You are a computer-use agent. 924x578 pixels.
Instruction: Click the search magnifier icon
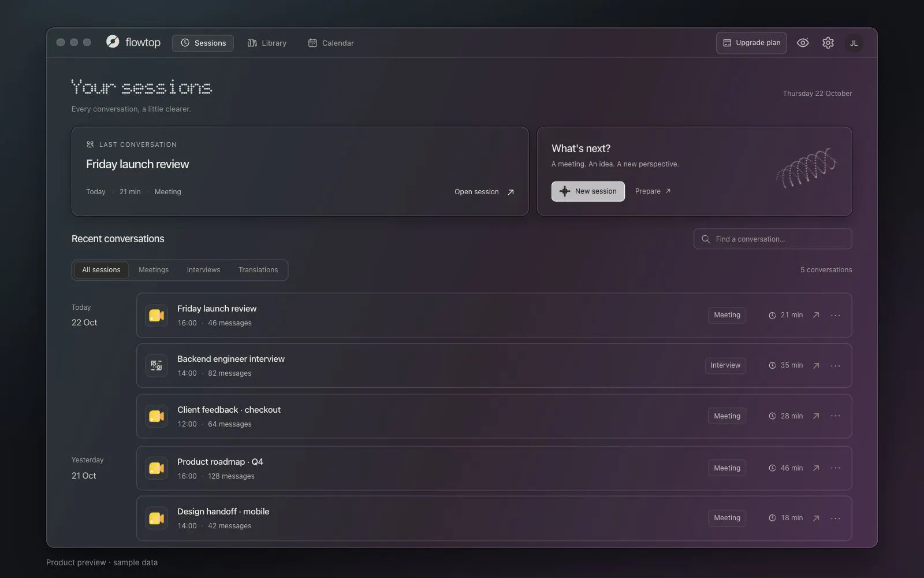(706, 239)
